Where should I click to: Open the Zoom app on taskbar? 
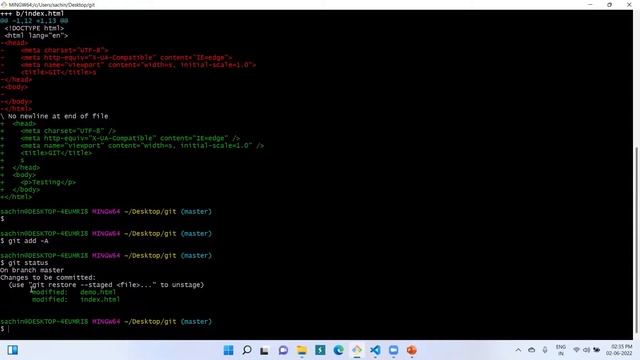point(393,350)
